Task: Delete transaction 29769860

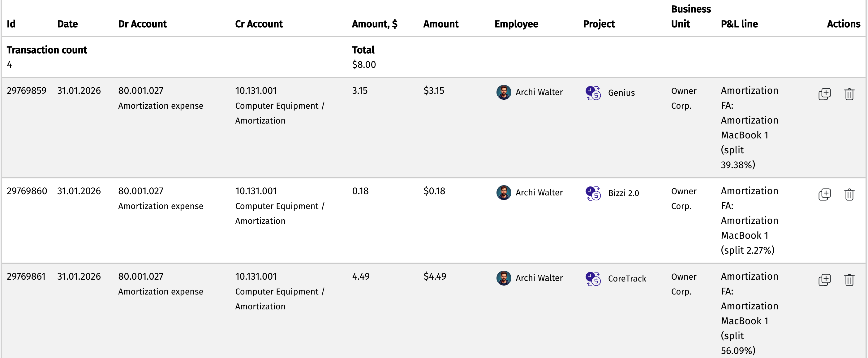Action: point(849,194)
